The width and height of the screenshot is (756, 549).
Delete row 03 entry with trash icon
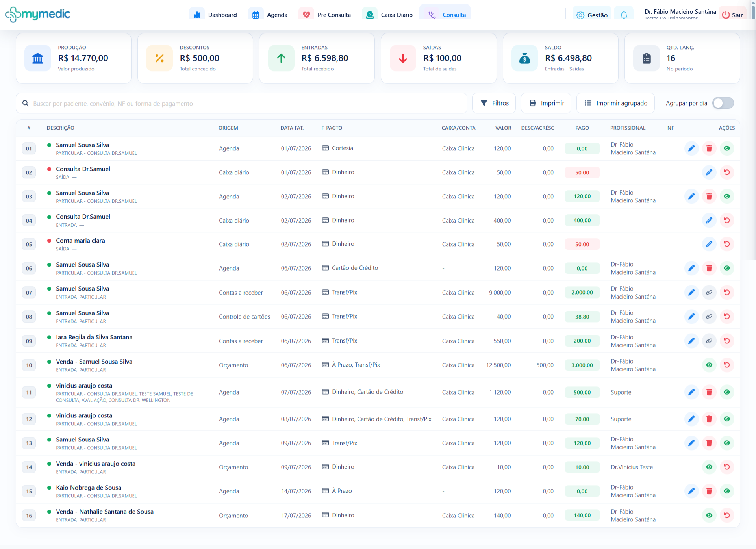pos(709,197)
